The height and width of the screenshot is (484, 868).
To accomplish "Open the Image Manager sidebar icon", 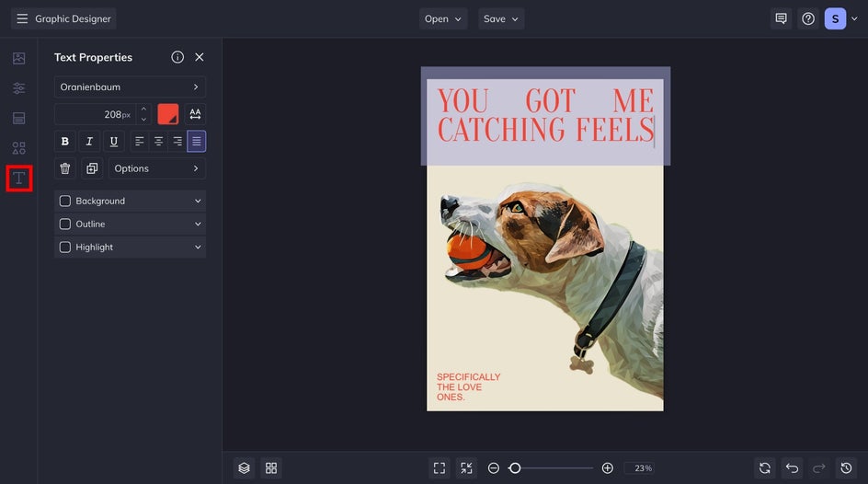I will [x=18, y=58].
